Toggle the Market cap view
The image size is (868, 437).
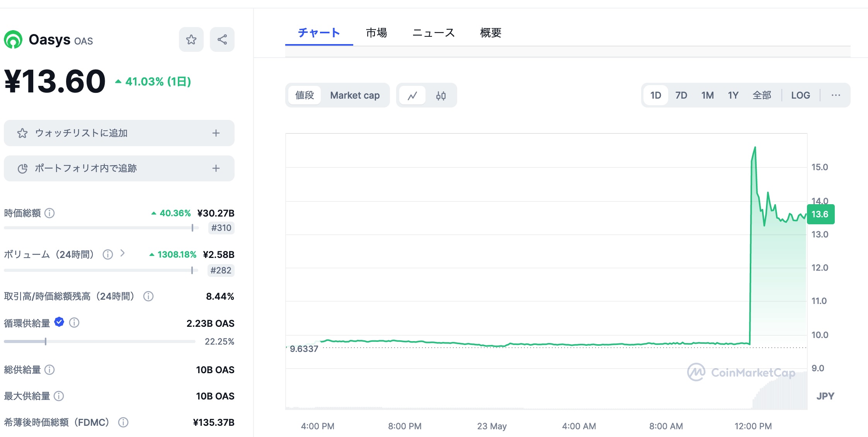[355, 95]
